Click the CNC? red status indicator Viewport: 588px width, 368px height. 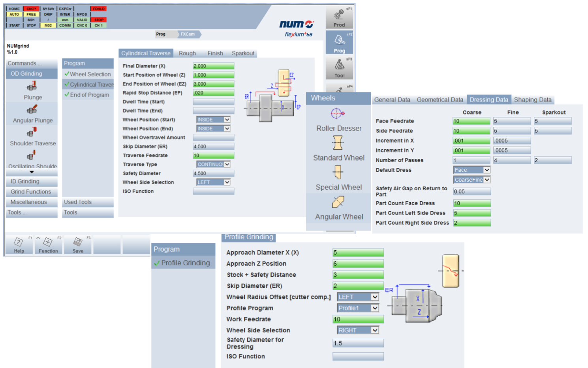coord(31,9)
